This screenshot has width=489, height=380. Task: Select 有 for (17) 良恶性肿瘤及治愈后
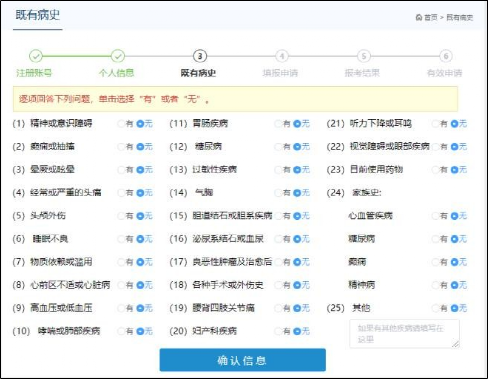point(278,262)
